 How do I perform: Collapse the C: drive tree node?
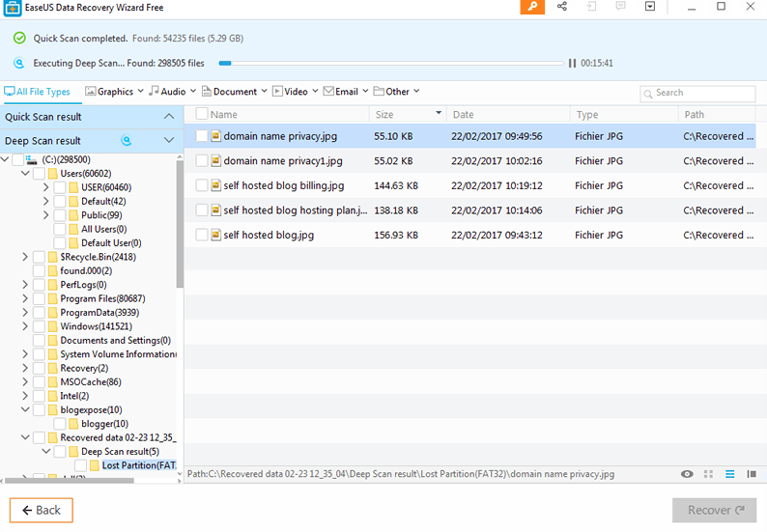(x=5, y=159)
